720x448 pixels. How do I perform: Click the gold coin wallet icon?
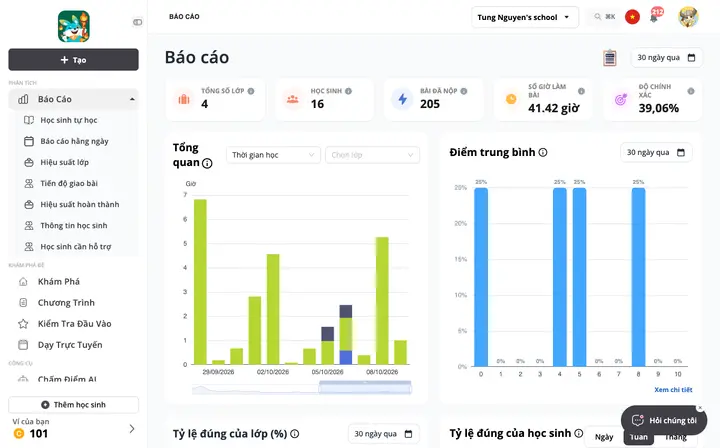click(19, 433)
